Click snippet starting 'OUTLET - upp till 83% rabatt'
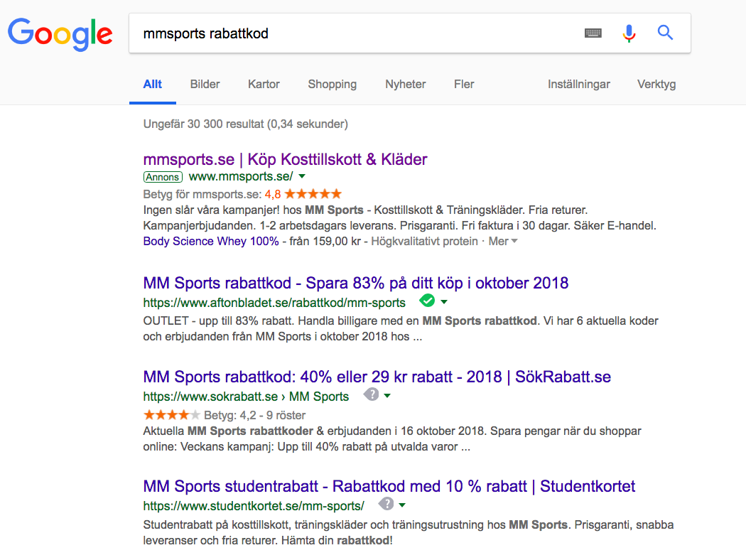The image size is (746, 560). (401, 329)
